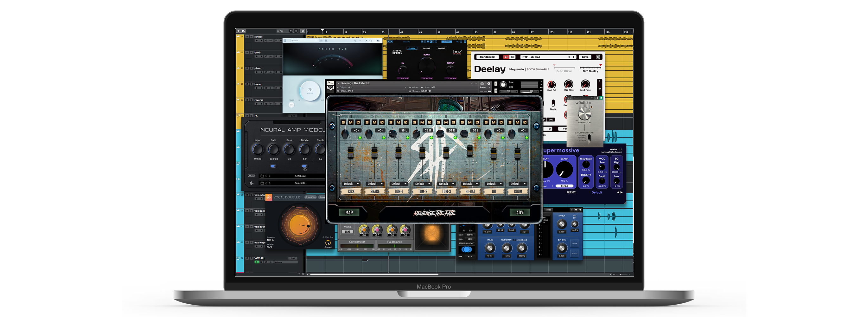The height and width of the screenshot is (317, 868).
Task: Click the Fresh Air power icon
Action: coord(291,105)
